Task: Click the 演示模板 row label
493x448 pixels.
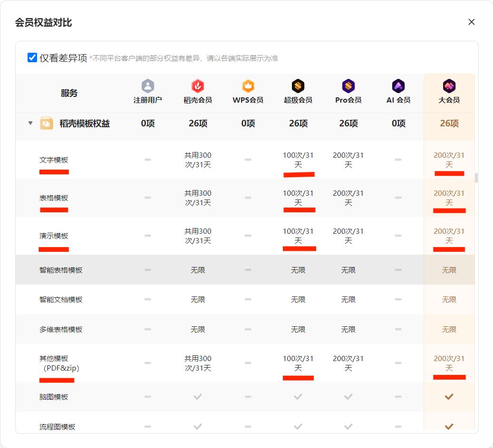Action: [54, 236]
